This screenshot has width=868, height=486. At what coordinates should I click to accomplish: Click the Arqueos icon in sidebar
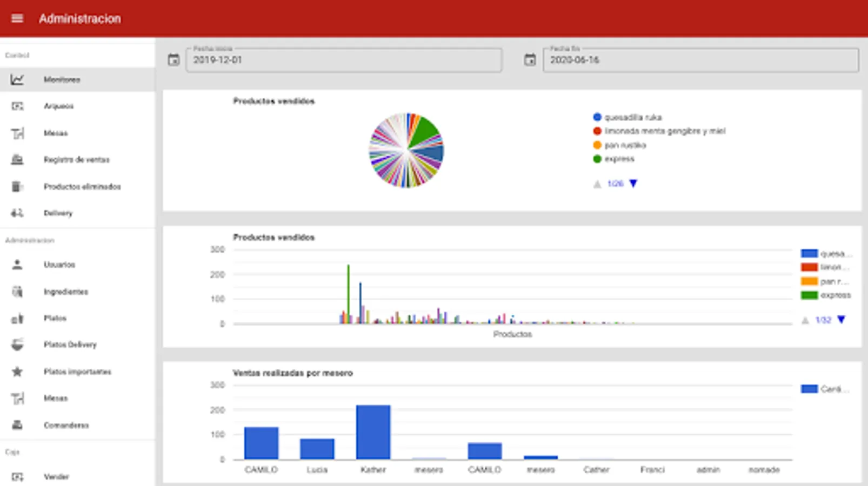click(17, 106)
